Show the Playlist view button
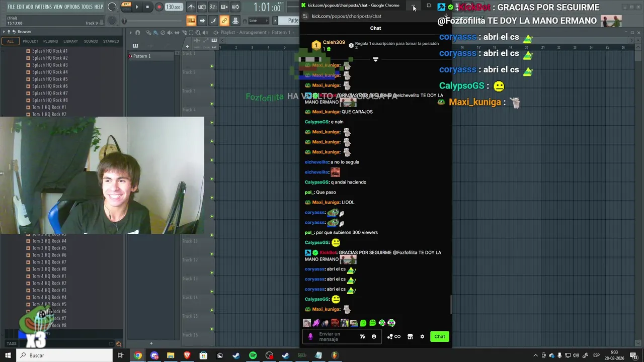The image size is (644, 362). pos(191,21)
